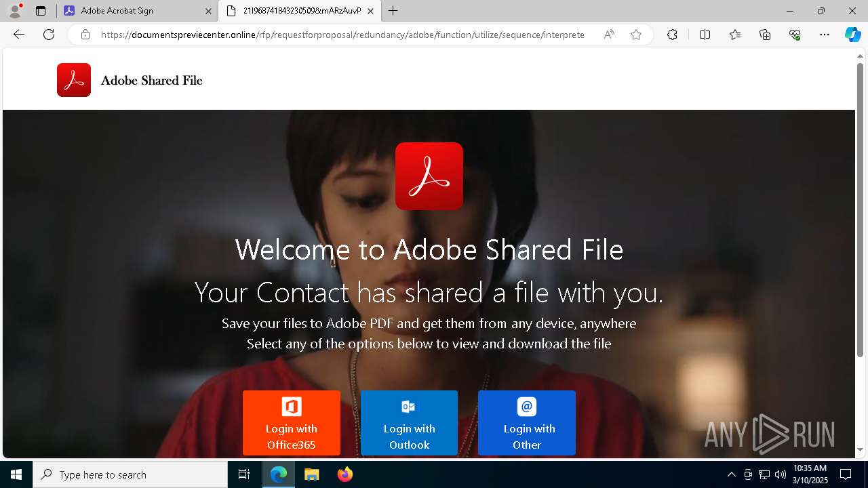Open the network status tray icon

[x=764, y=474]
